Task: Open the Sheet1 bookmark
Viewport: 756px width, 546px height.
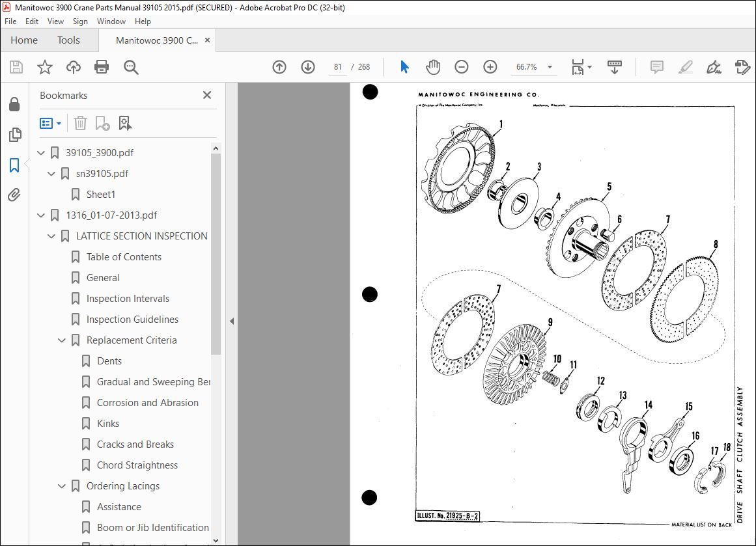Action: 101,194
